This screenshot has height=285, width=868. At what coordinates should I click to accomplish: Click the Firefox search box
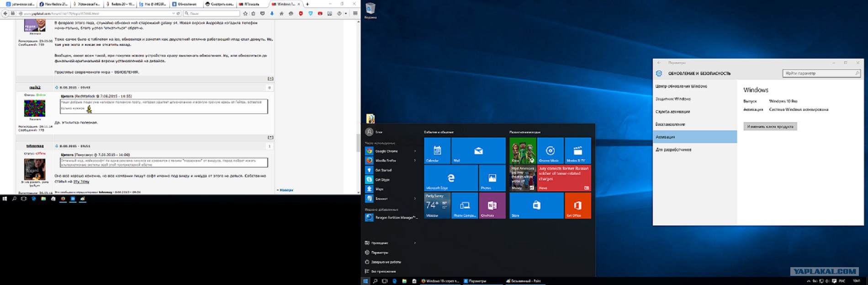[212, 14]
